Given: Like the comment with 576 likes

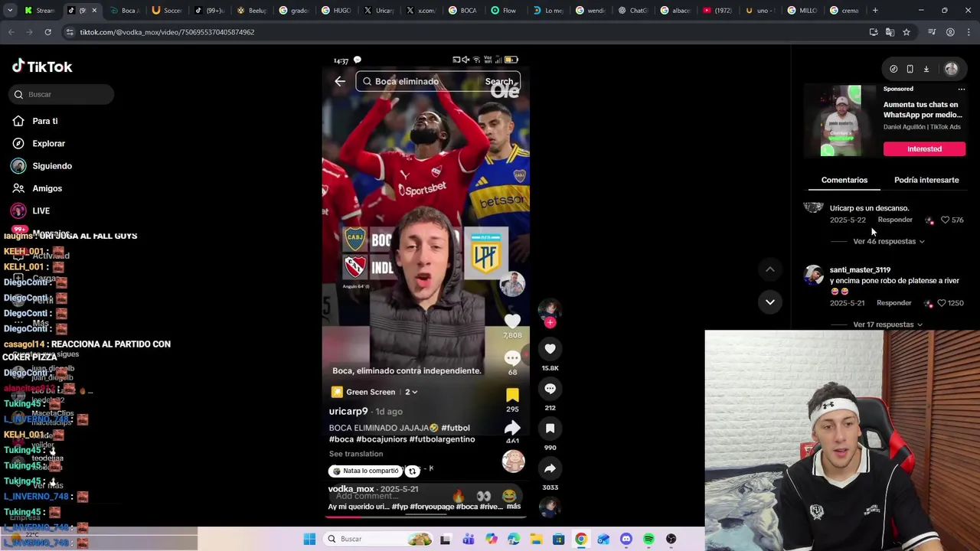Looking at the screenshot, I should [945, 220].
